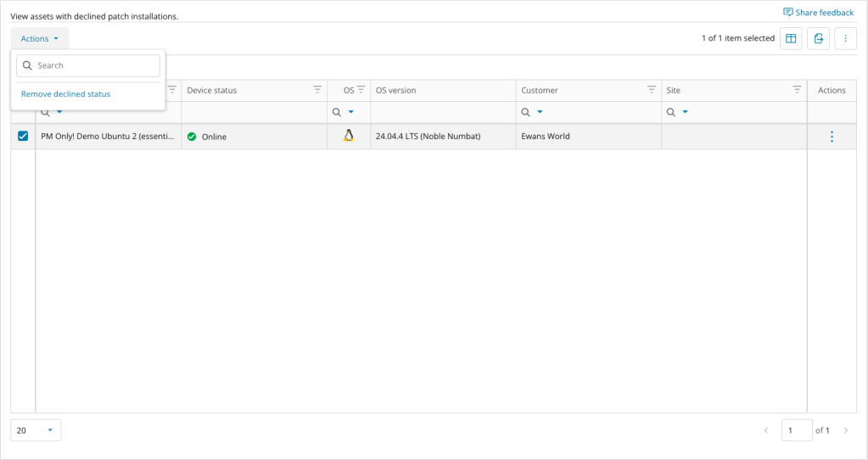Uncheck the PM Only! Demo Ubuntu row
This screenshot has width=868, height=460.
pyautogui.click(x=23, y=136)
